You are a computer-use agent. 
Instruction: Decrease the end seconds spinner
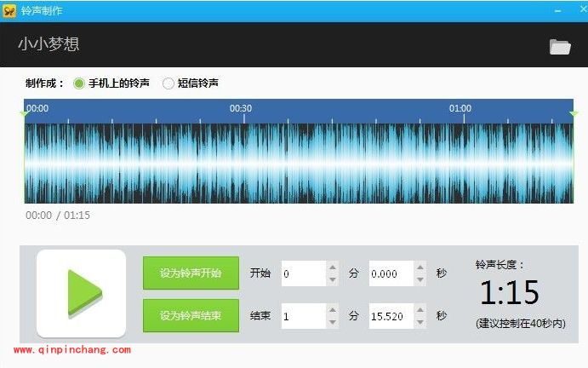click(420, 322)
